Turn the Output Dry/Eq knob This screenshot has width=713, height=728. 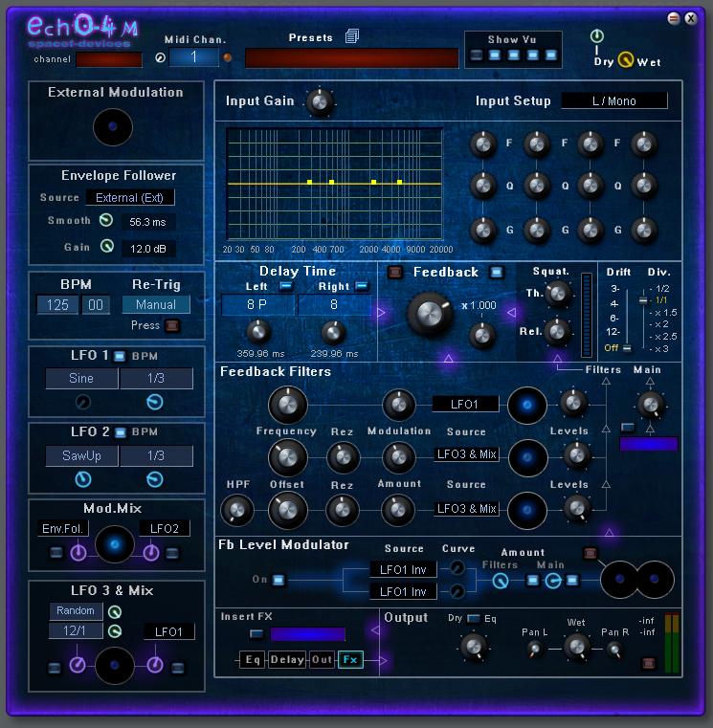(474, 647)
